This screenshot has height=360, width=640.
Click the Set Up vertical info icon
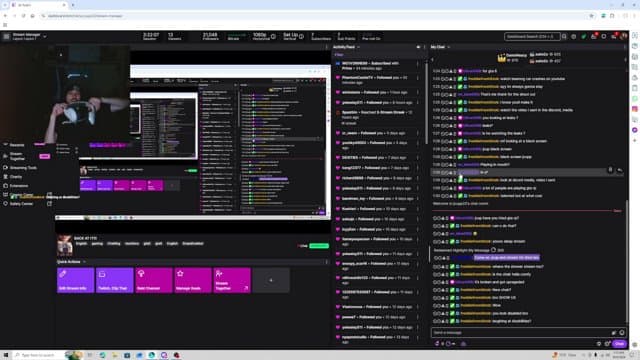301,37
